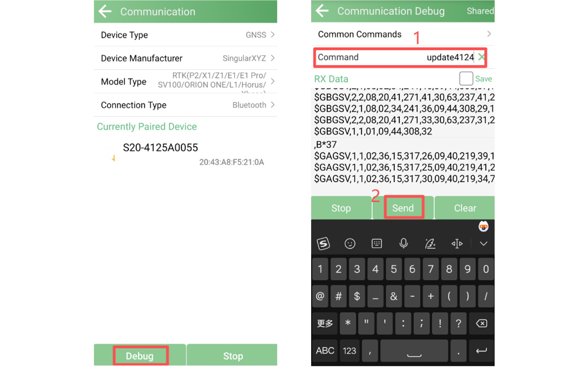Tap the backspace key
Viewport: 588px width, 367px height.
(x=482, y=323)
